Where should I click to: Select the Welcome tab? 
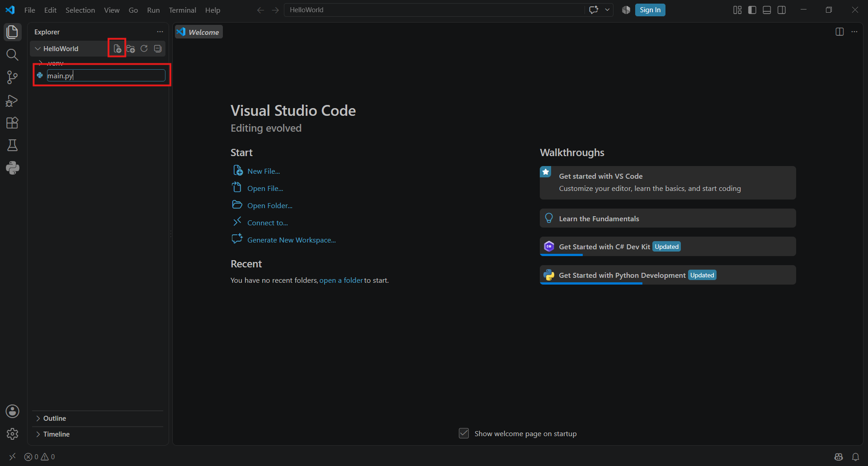199,32
